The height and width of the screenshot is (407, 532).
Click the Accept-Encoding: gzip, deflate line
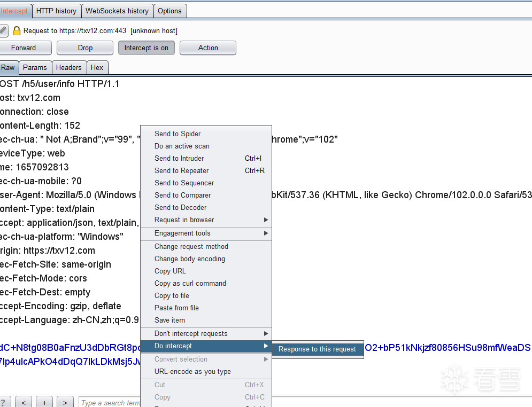tap(60, 306)
